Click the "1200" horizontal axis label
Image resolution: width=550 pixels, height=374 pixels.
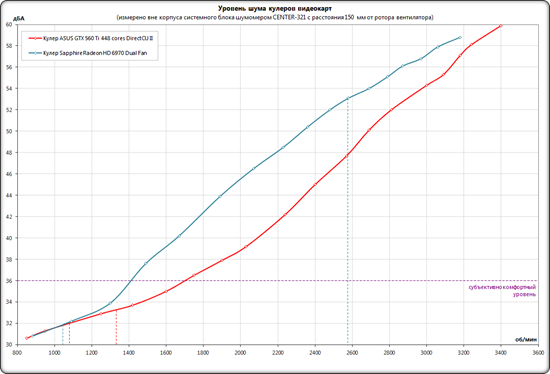tap(91, 352)
